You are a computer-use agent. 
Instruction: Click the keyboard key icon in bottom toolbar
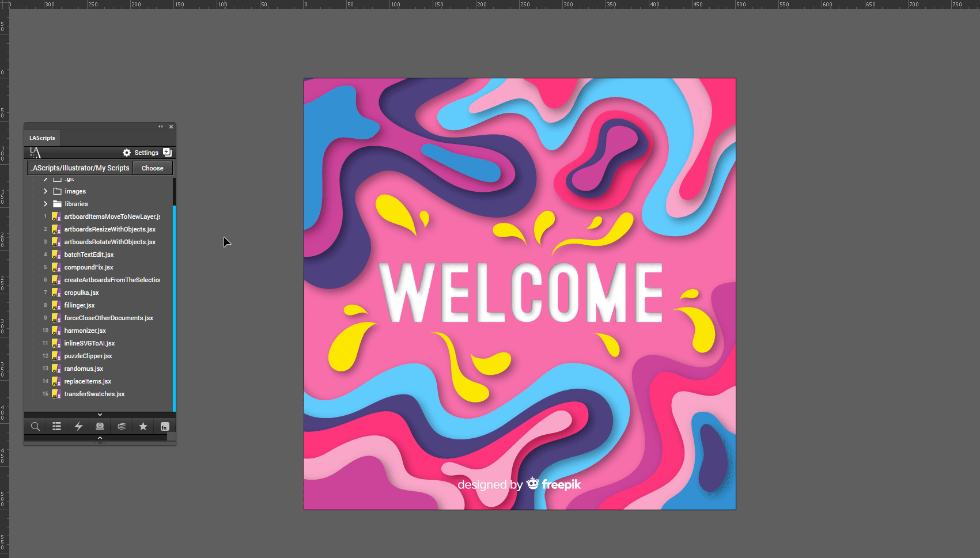[100, 427]
